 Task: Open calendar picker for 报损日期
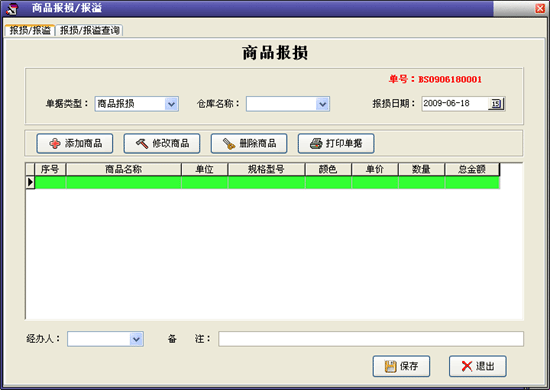(496, 104)
